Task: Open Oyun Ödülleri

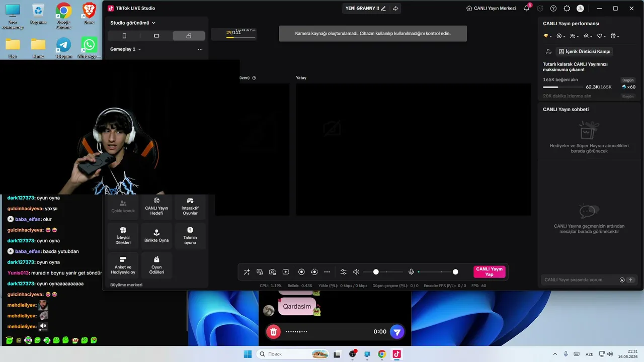Action: point(156,265)
